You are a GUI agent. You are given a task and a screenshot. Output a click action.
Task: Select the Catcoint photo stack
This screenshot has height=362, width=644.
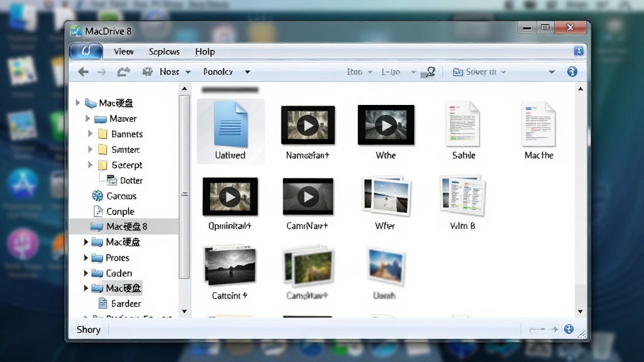pos(230,273)
